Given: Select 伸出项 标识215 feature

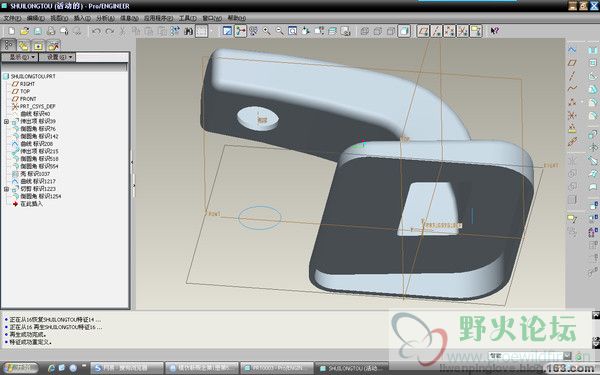Looking at the screenshot, I should pyautogui.click(x=39, y=151).
